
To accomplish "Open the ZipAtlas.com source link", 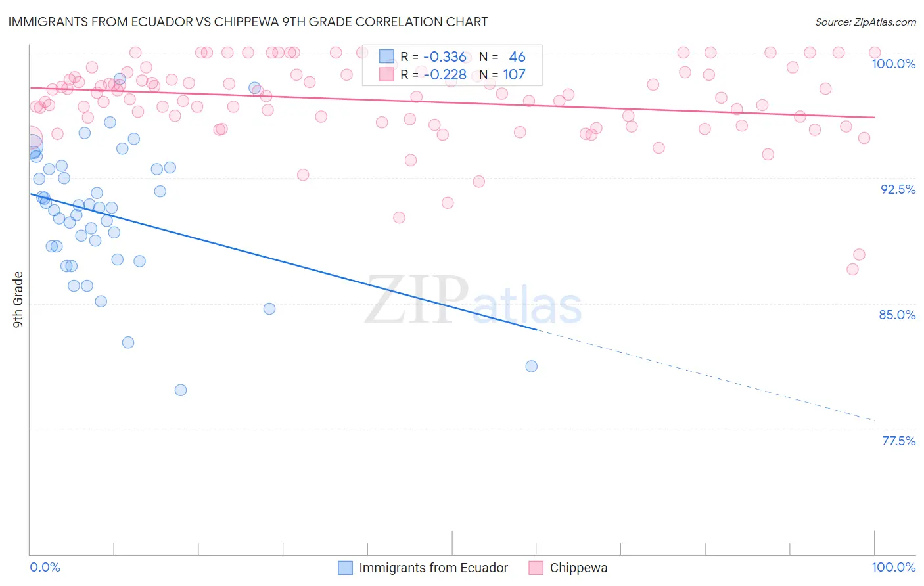I will pyautogui.click(x=866, y=22).
